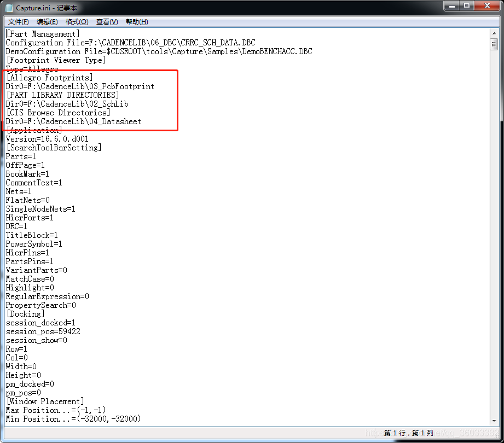Image resolution: width=504 pixels, height=443 pixels.
Task: Minimize the Capture.ini Notepad window
Action: [451, 6]
